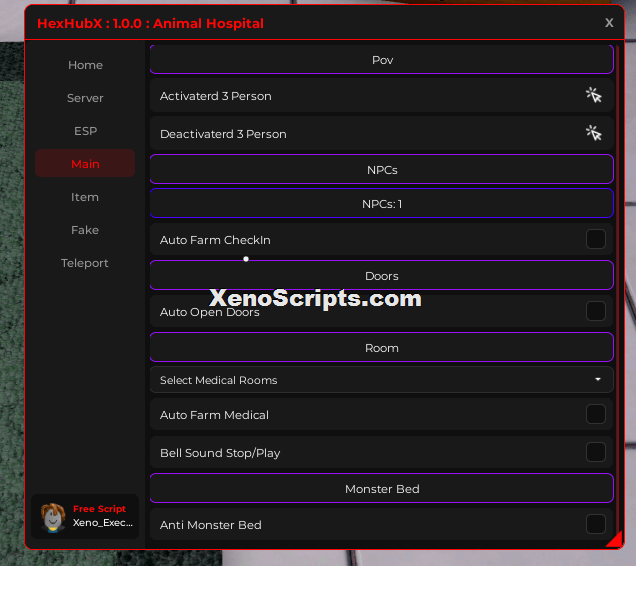The width and height of the screenshot is (636, 596).
Task: Click the HexHubX : 1.0.0 : Animal Hospital title
Action: (150, 23)
